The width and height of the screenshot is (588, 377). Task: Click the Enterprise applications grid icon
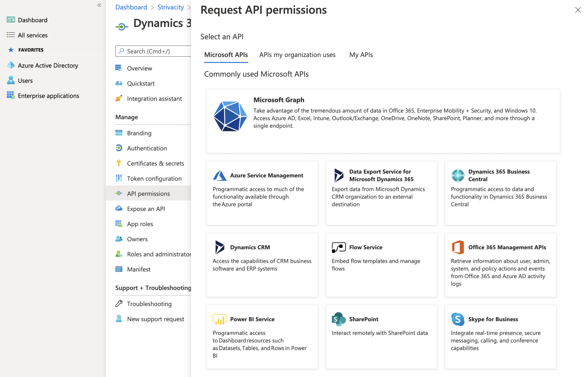pyautogui.click(x=11, y=95)
